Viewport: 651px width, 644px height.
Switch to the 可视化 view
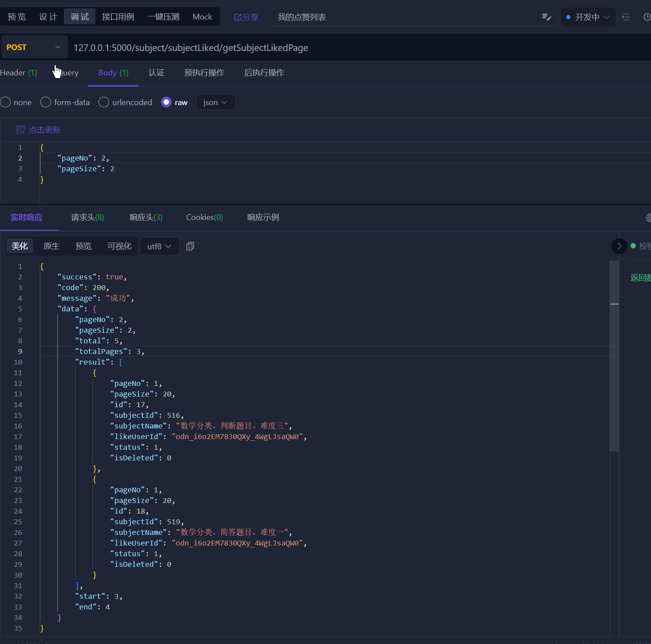click(119, 246)
